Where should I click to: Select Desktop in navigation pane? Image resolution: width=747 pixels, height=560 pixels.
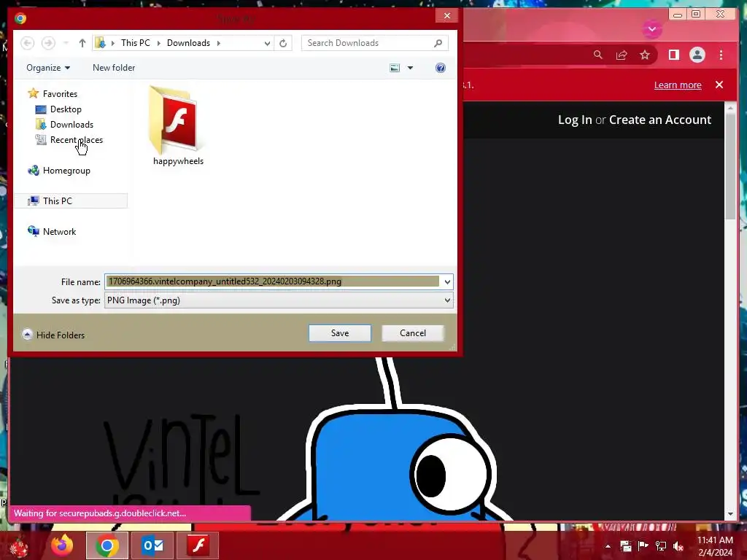tap(58, 109)
